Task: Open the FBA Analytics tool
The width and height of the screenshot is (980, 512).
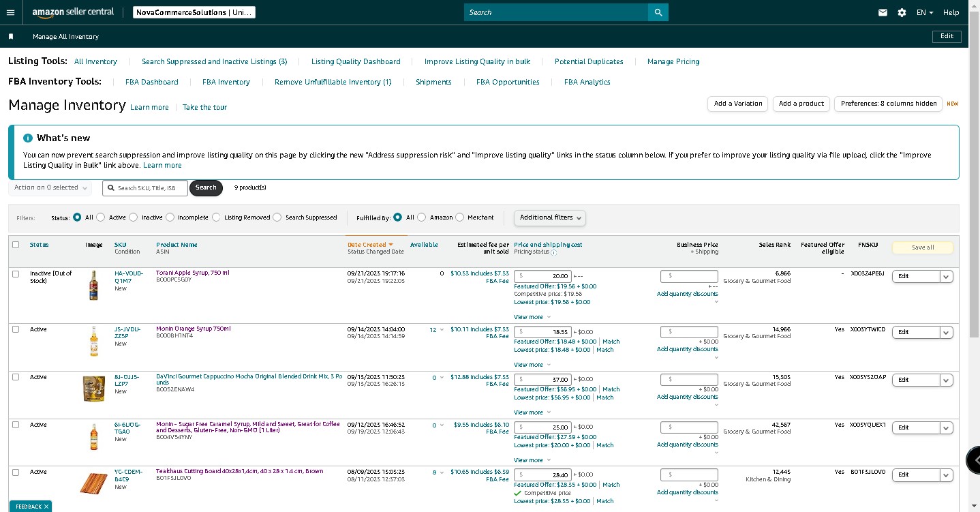Action: coord(587,82)
